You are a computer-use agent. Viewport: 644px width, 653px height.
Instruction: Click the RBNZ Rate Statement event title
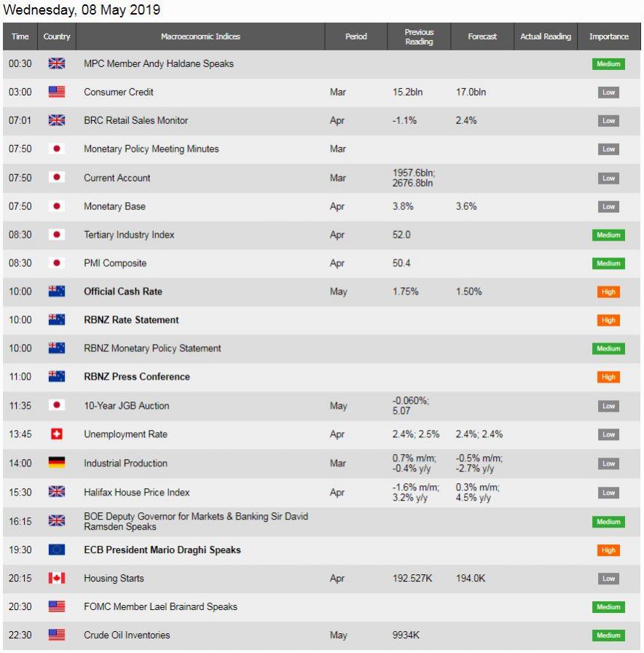(x=131, y=320)
